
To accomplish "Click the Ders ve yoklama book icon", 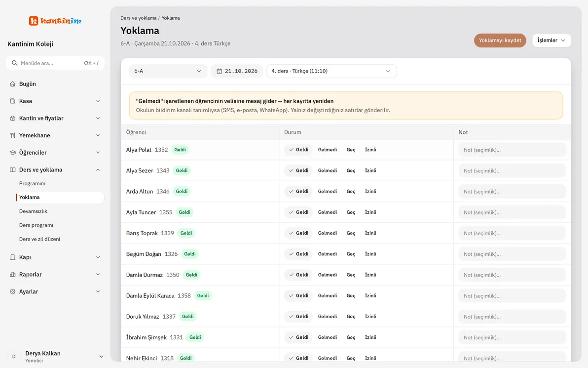I will (13, 170).
